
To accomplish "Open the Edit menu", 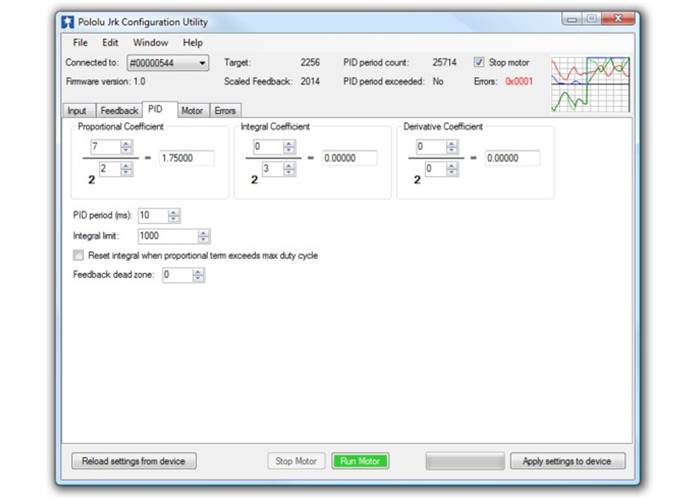I will click(110, 43).
